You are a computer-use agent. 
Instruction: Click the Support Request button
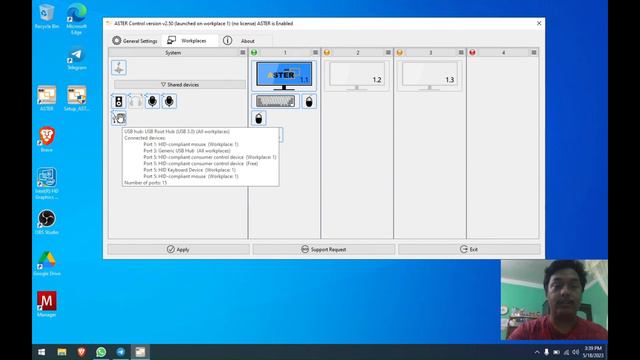point(324,249)
